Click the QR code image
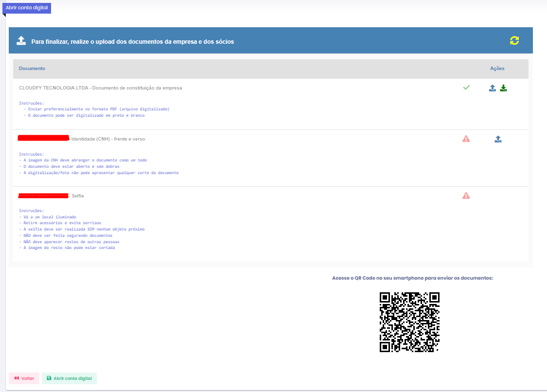 [409, 321]
